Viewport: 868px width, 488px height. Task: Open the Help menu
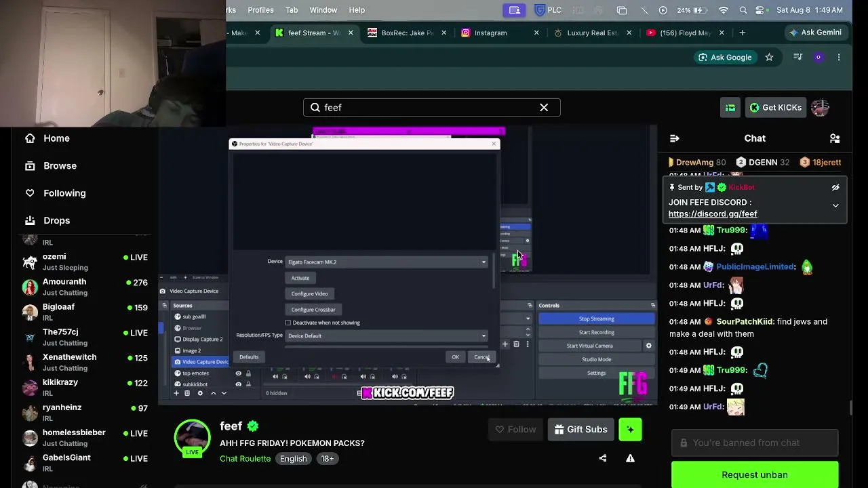coord(357,10)
